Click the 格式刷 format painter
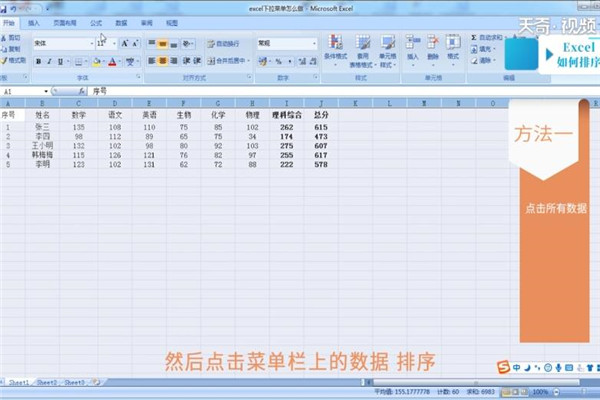Viewport: 600px width, 400px height. (x=13, y=60)
